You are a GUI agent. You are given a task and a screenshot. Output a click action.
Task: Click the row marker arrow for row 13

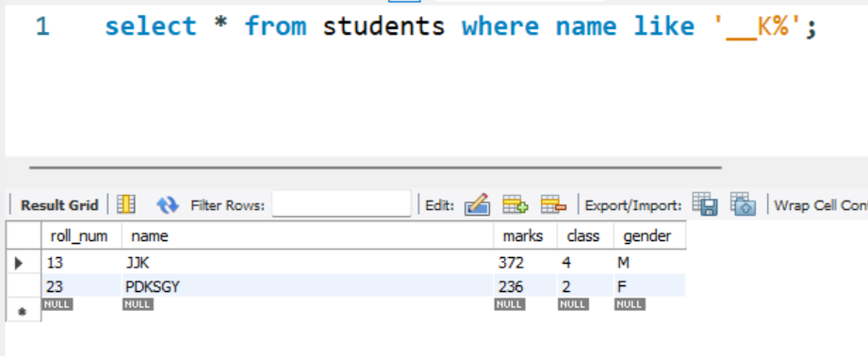(20, 263)
